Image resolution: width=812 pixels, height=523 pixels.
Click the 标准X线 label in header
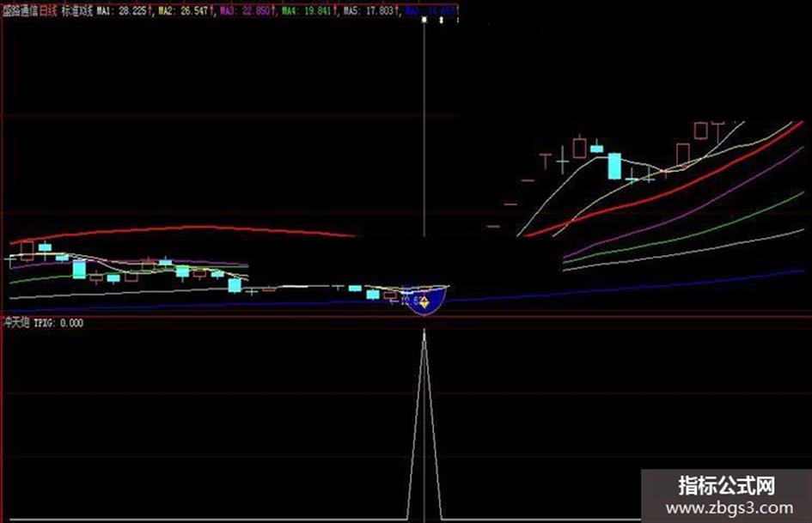(x=77, y=11)
